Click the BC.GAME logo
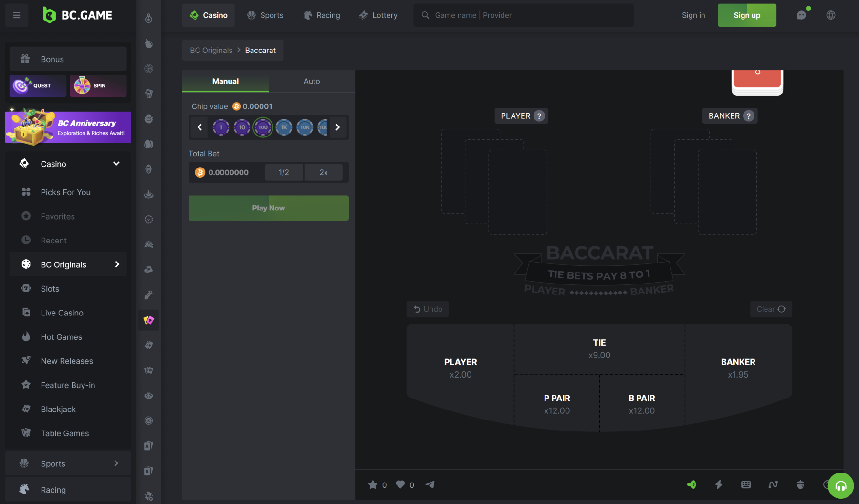This screenshot has height=504, width=859. point(77,15)
